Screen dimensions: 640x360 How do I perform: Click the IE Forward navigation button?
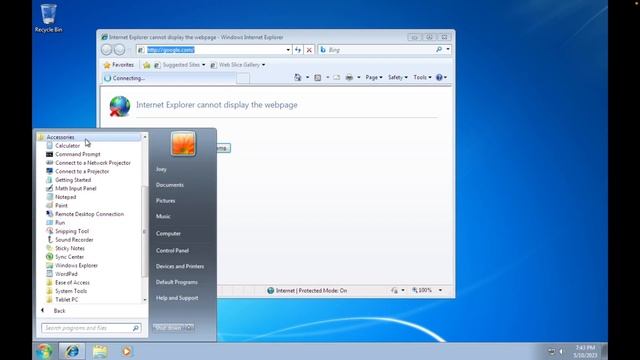point(120,50)
